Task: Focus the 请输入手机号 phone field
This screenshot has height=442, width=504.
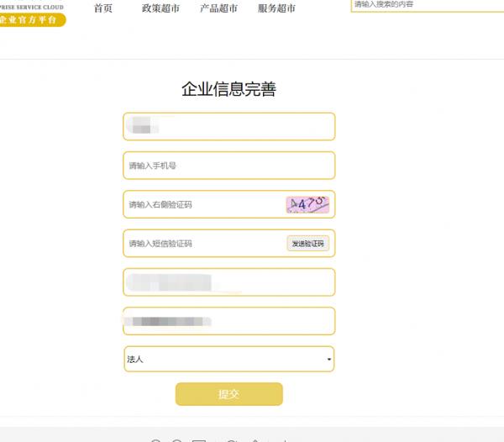Action: point(229,166)
